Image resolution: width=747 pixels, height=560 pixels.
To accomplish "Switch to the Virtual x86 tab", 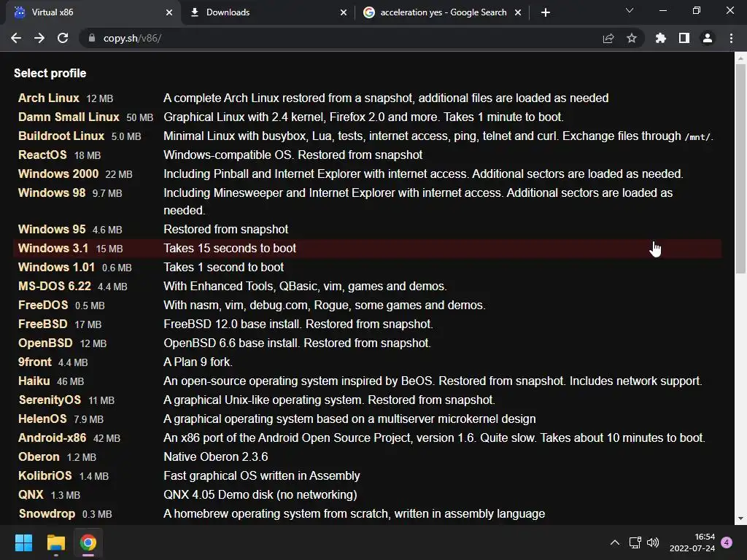I will click(x=93, y=12).
